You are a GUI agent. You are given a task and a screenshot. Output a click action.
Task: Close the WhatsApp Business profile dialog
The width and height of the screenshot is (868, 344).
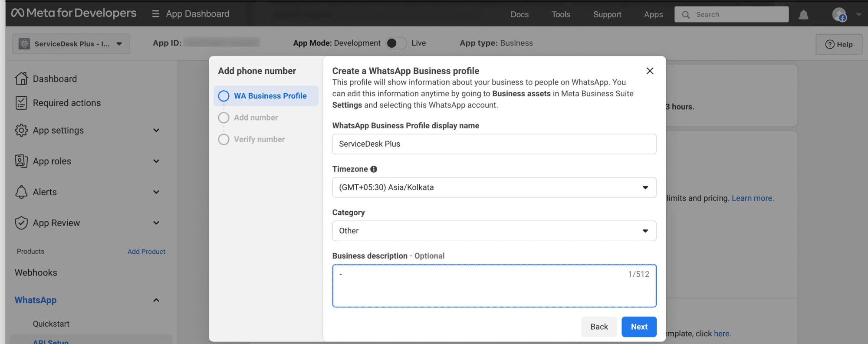click(x=650, y=71)
